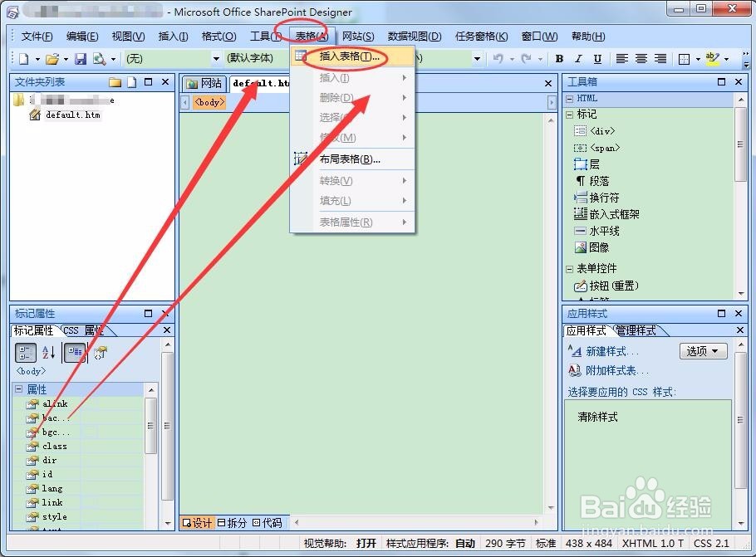This screenshot has width=756, height=557.
Task: Collapse the 标记 section in Toolbox
Action: click(x=569, y=115)
